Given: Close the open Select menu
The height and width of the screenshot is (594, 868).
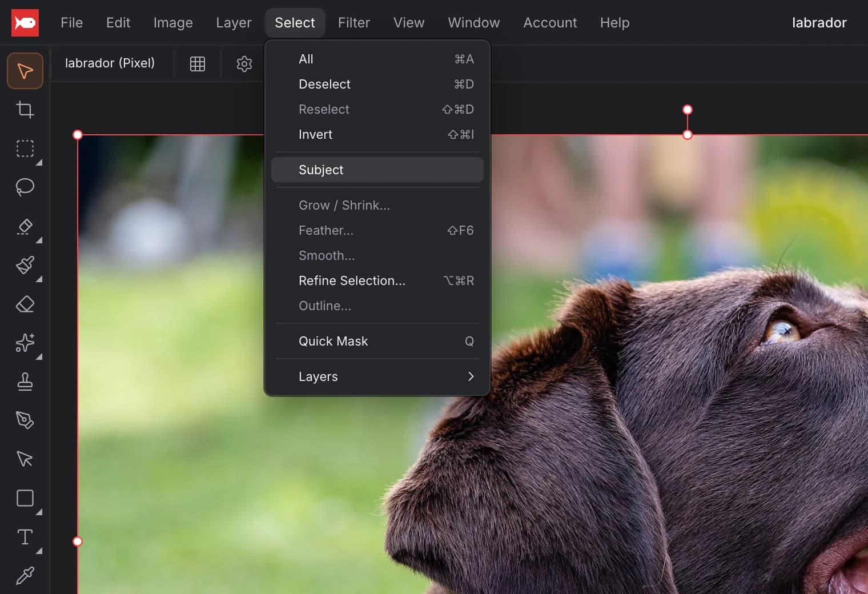Looking at the screenshot, I should coord(295,23).
